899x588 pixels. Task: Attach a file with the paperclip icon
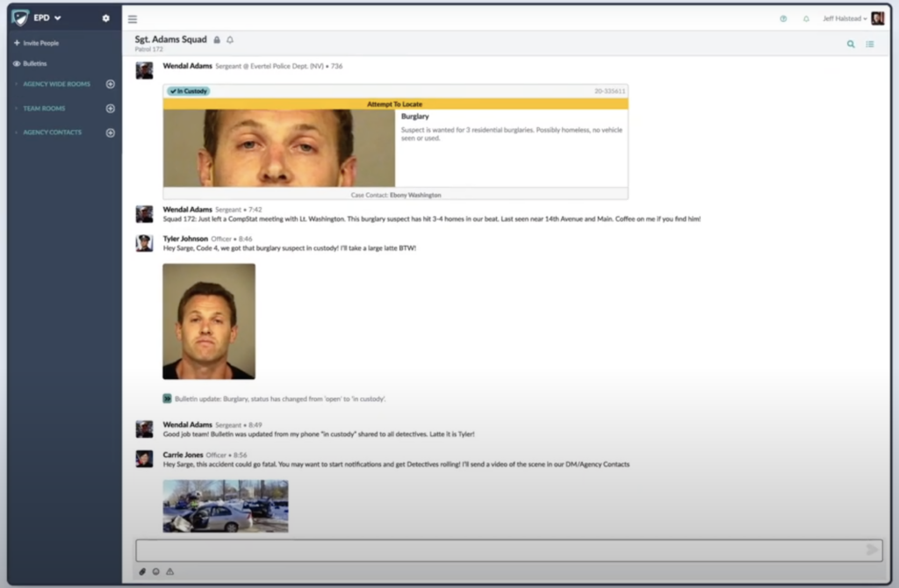pos(143,571)
